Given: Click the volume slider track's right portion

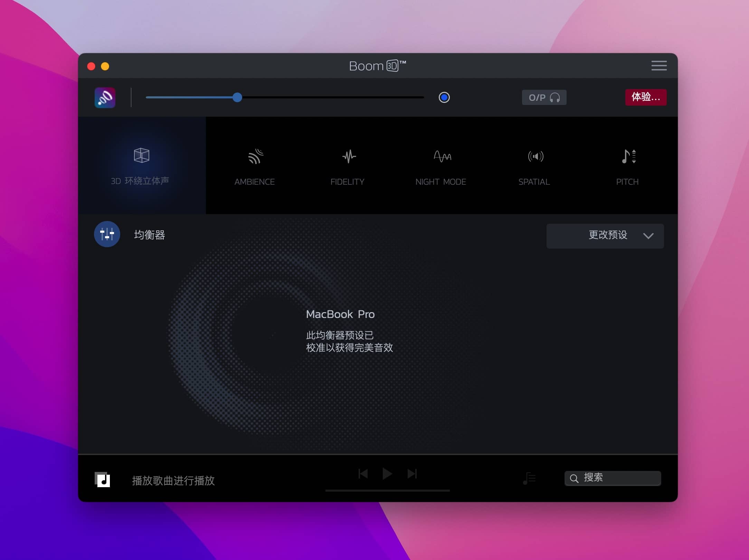Looking at the screenshot, I should point(333,97).
